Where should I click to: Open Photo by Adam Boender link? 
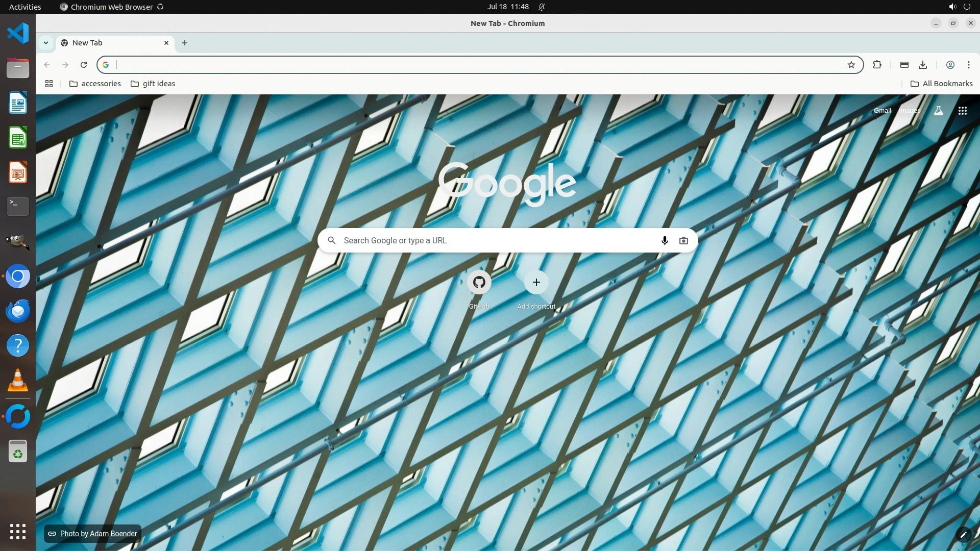click(99, 534)
